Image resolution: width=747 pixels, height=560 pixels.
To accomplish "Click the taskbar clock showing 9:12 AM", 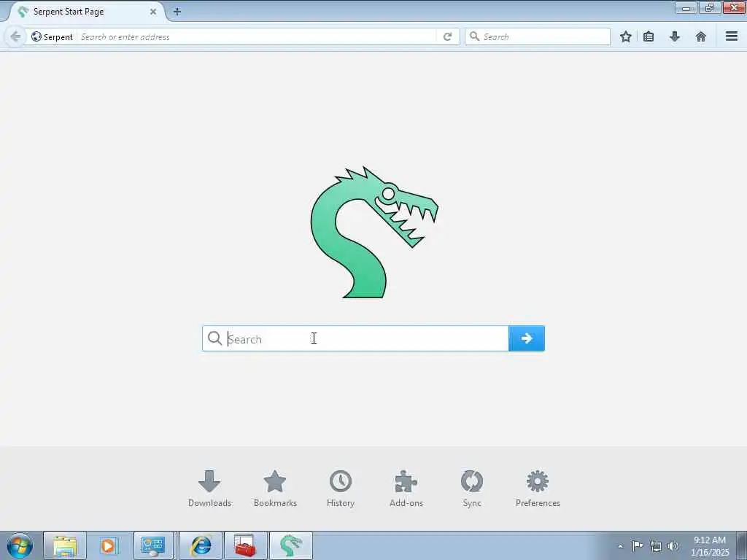I will pyautogui.click(x=710, y=546).
